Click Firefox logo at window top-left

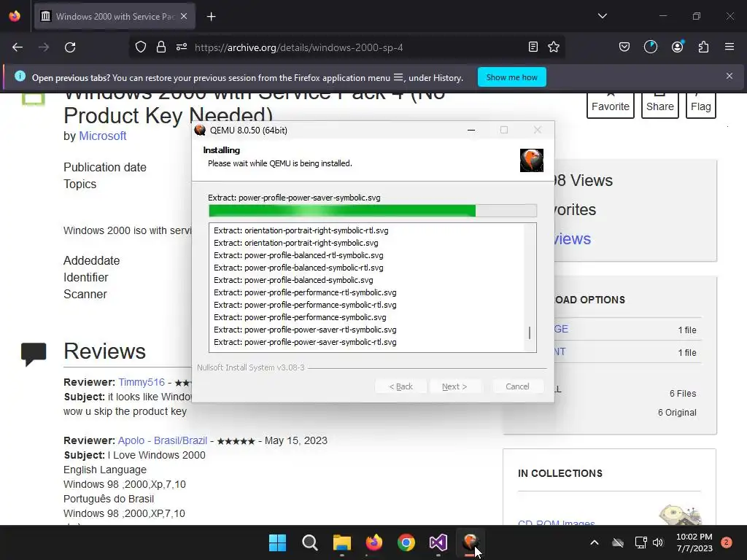click(x=15, y=16)
